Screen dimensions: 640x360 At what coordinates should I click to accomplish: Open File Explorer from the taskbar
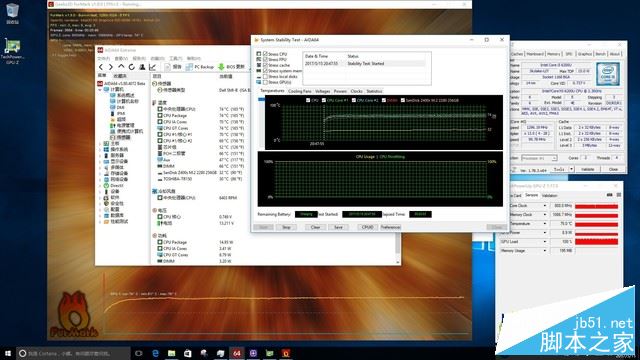coord(171,353)
